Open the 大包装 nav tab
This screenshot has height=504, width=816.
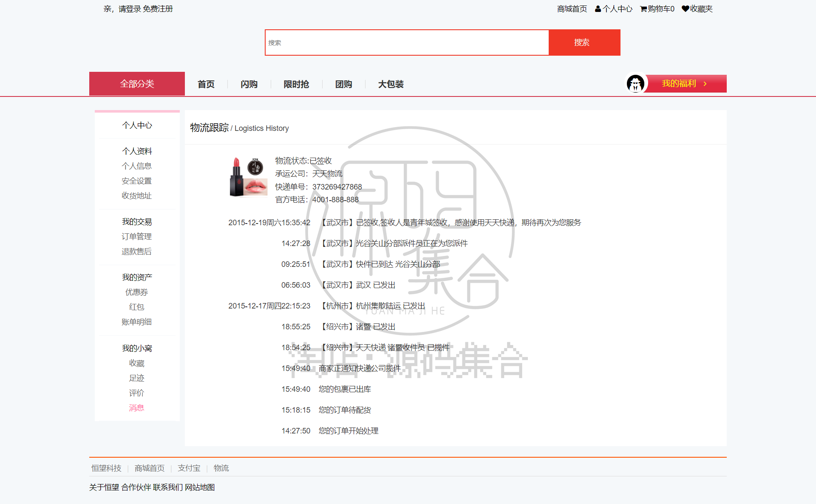[391, 84]
